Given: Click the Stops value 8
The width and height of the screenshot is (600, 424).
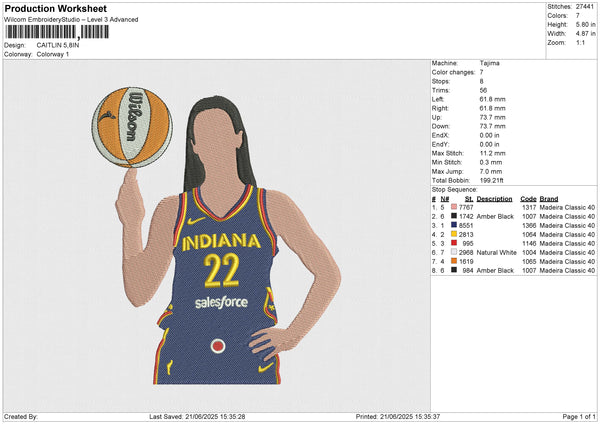Looking at the screenshot, I should (481, 81).
